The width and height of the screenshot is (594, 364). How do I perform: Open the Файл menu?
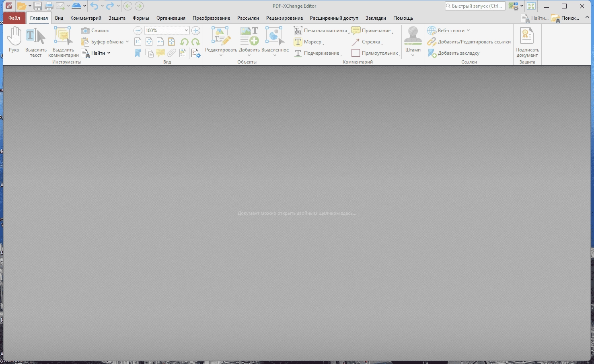point(14,18)
